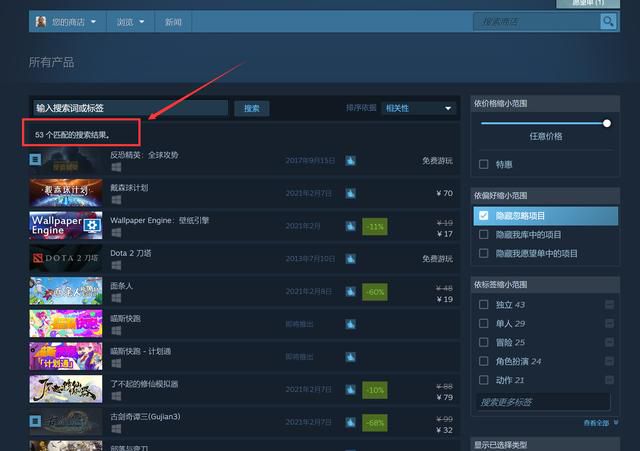Click the Windows icon under 了不起的修仙模拟器
The width and height of the screenshot is (640, 451).
click(x=116, y=396)
